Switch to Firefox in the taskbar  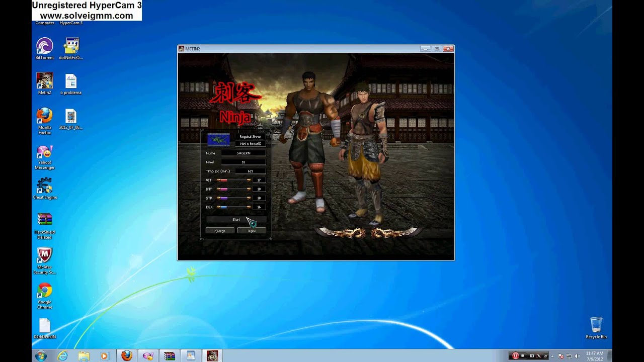pos(126,355)
